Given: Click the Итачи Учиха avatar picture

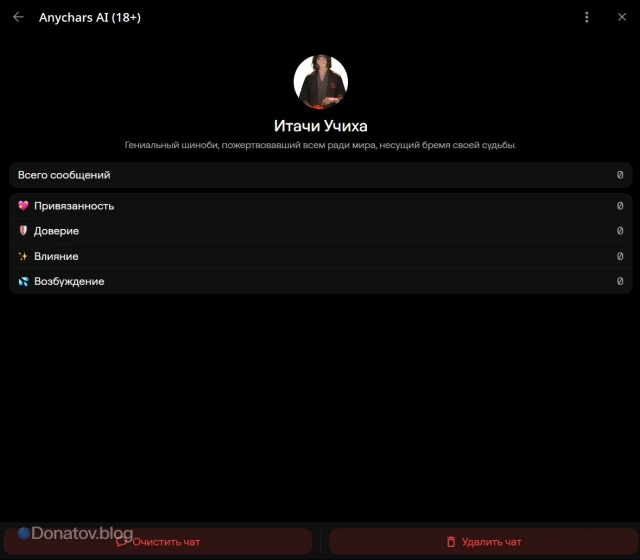Looking at the screenshot, I should point(320,82).
